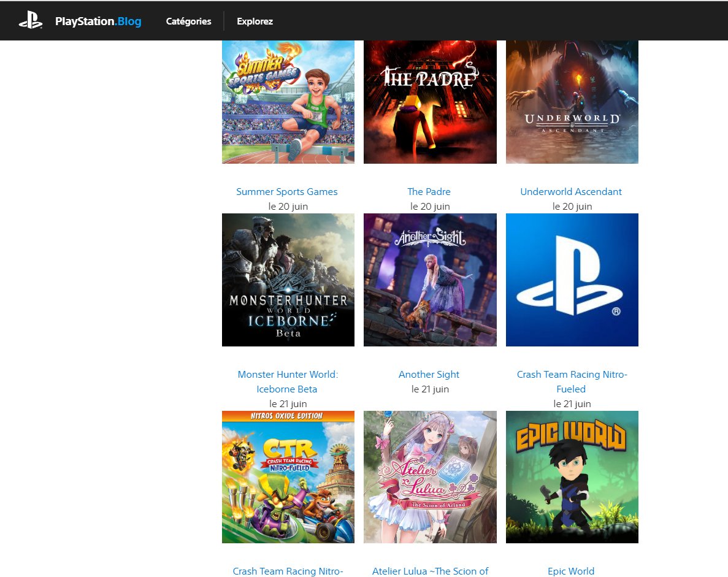Follow the Underworld Ascendant title link
This screenshot has height=577, width=728.
click(571, 192)
